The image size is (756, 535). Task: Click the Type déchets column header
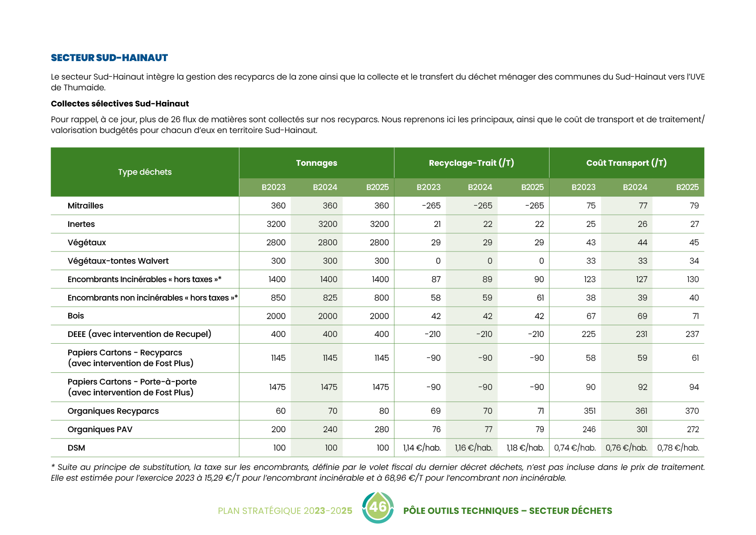[145, 172]
